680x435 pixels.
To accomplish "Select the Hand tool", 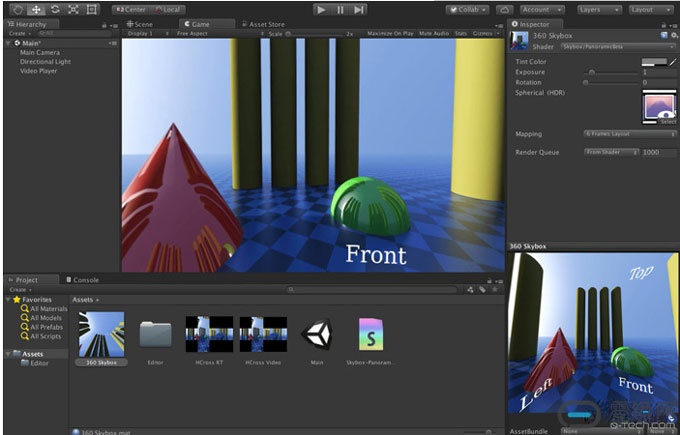I will click(x=16, y=9).
